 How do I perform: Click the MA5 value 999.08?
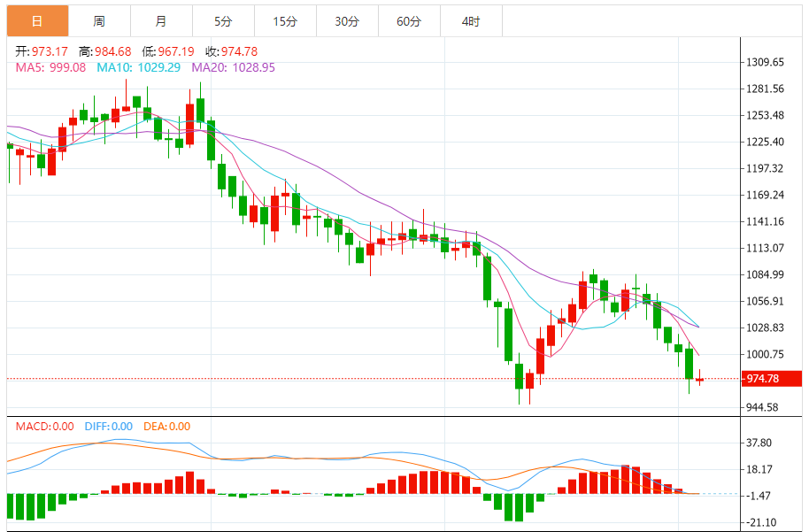67,67
